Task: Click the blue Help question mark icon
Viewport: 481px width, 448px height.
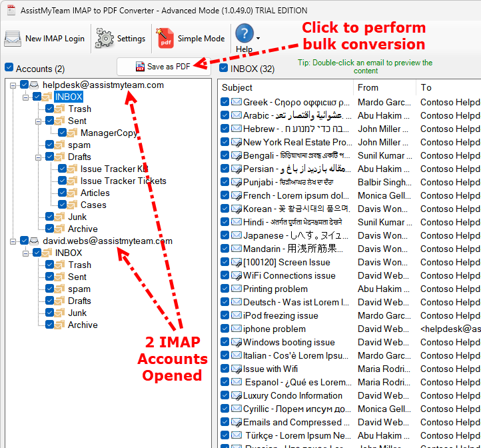Action: 244,34
